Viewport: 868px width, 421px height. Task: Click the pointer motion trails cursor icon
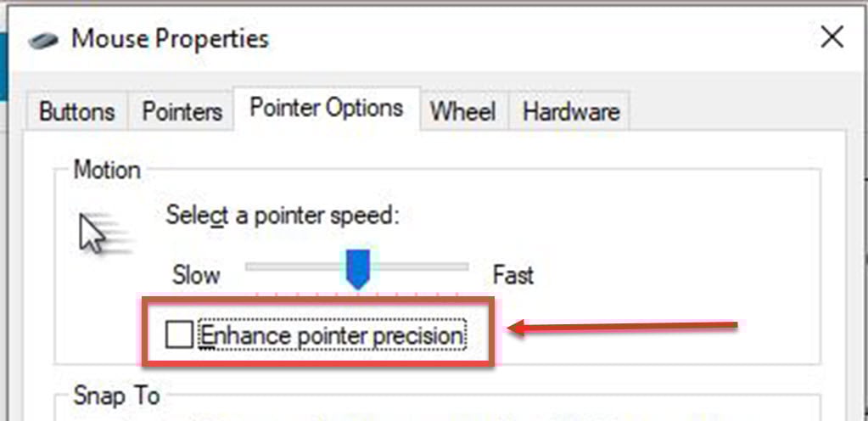104,233
